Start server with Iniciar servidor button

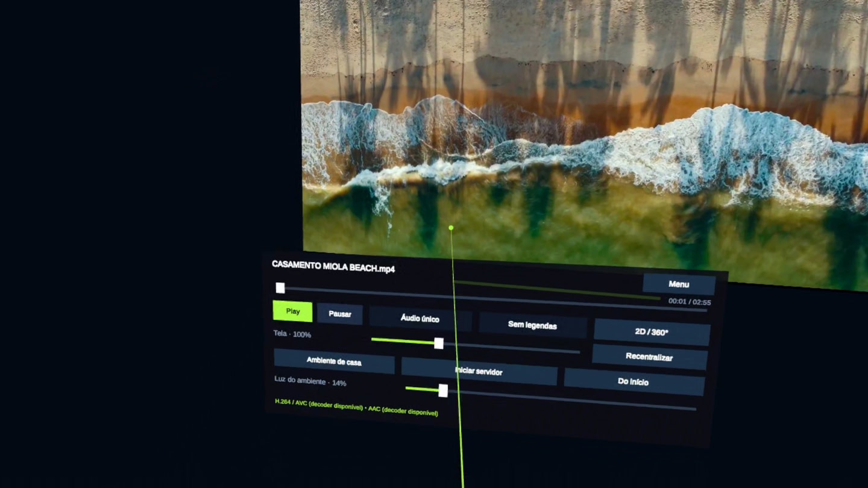(x=479, y=371)
